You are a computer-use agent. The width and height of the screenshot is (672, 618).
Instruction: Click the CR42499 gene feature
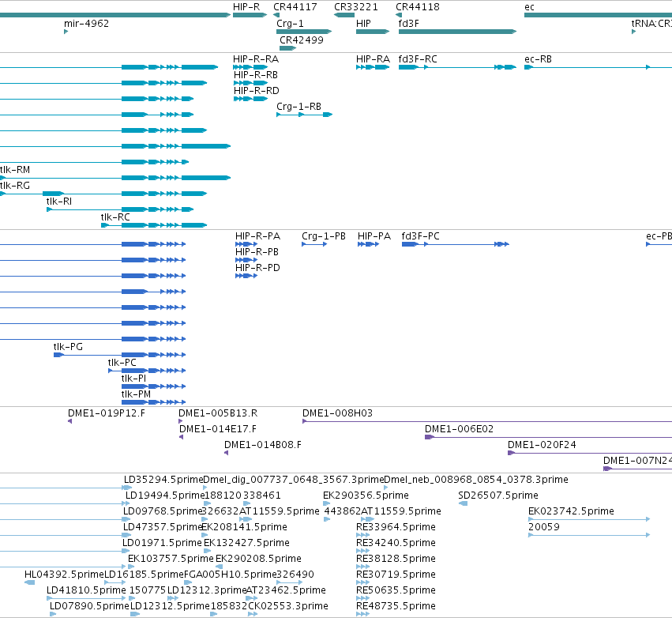point(288,48)
